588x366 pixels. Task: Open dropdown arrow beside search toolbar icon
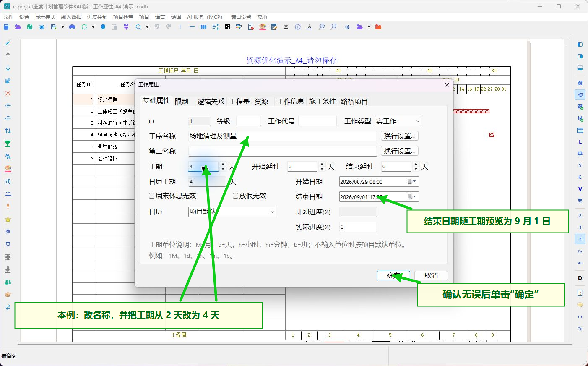pyautogui.click(x=147, y=27)
